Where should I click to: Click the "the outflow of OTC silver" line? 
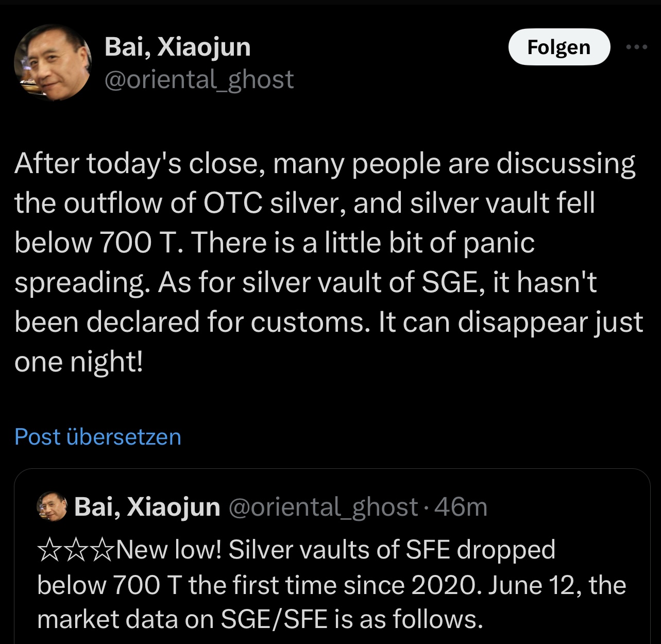click(304, 203)
